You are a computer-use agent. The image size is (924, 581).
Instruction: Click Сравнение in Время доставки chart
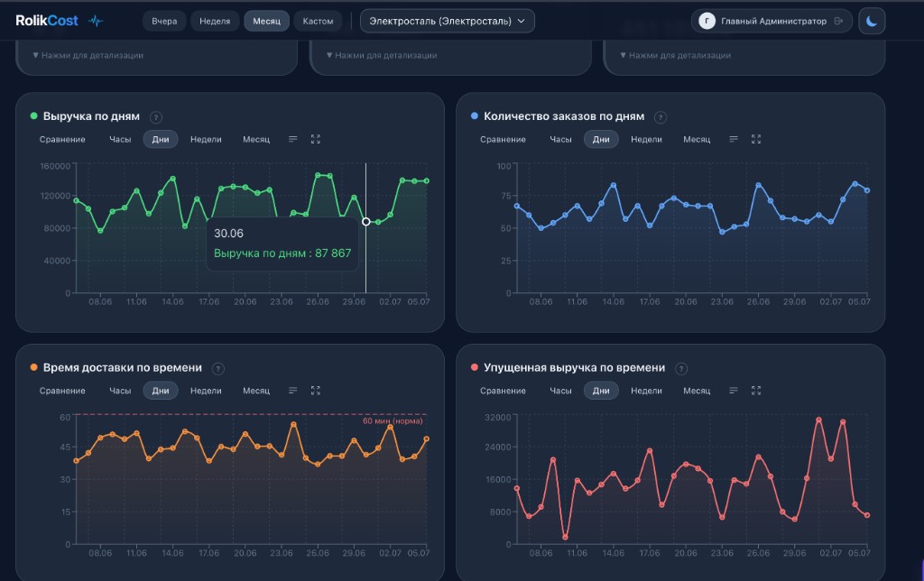point(62,391)
